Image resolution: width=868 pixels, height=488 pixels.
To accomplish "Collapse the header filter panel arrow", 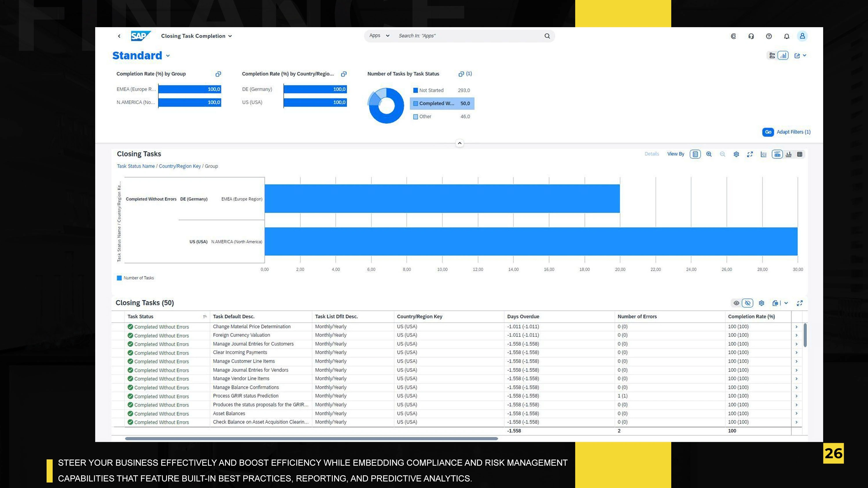I will [460, 143].
